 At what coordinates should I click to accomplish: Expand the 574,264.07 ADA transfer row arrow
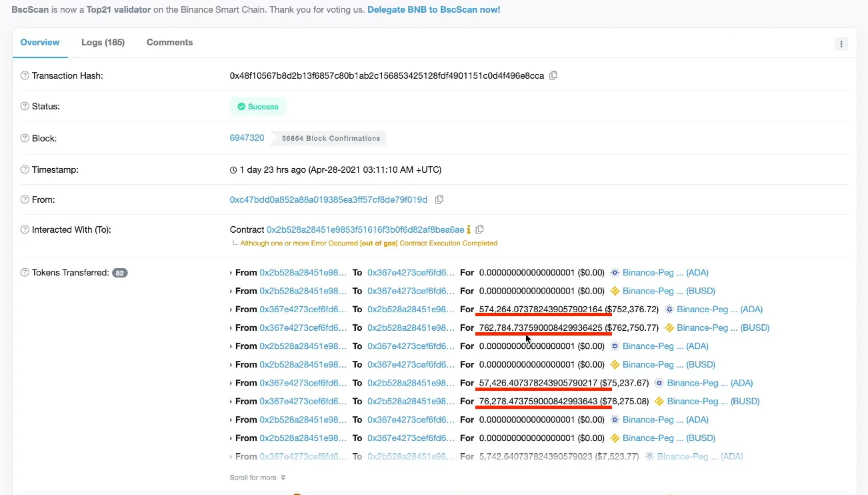(231, 310)
